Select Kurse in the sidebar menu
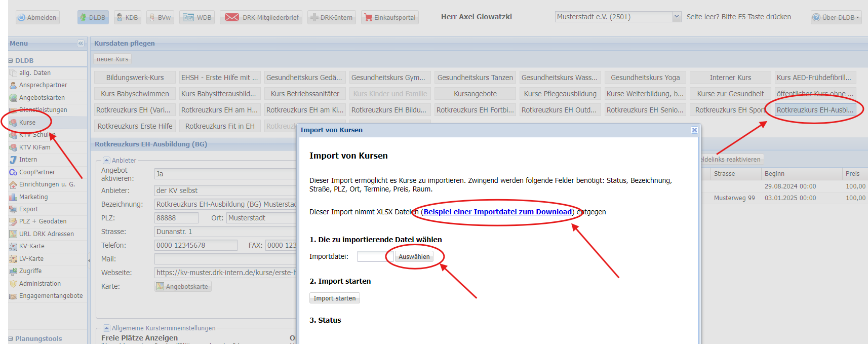 [27, 123]
